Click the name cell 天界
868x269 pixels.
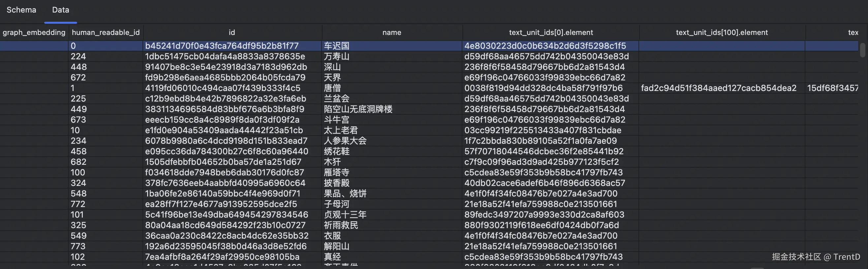[x=392, y=77]
